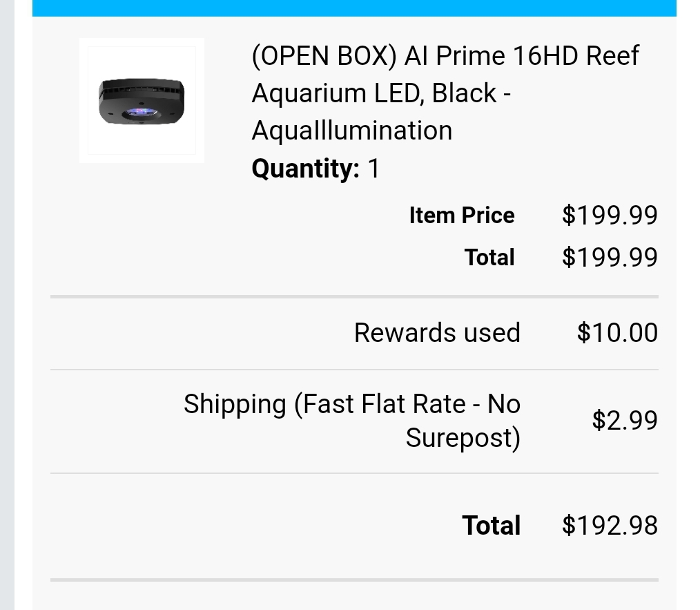
Task: Click the AquaIllumination brand name text
Action: [x=352, y=131]
